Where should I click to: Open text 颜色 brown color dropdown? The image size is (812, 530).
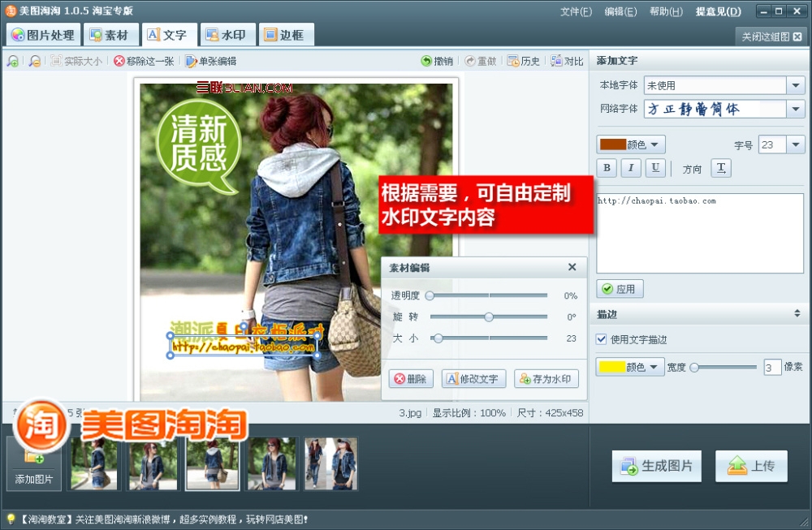click(631, 144)
